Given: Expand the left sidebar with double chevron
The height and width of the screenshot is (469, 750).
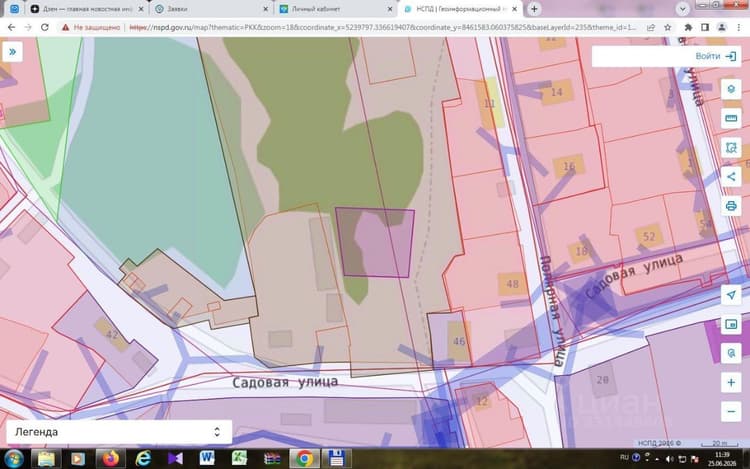Looking at the screenshot, I should coord(12,52).
